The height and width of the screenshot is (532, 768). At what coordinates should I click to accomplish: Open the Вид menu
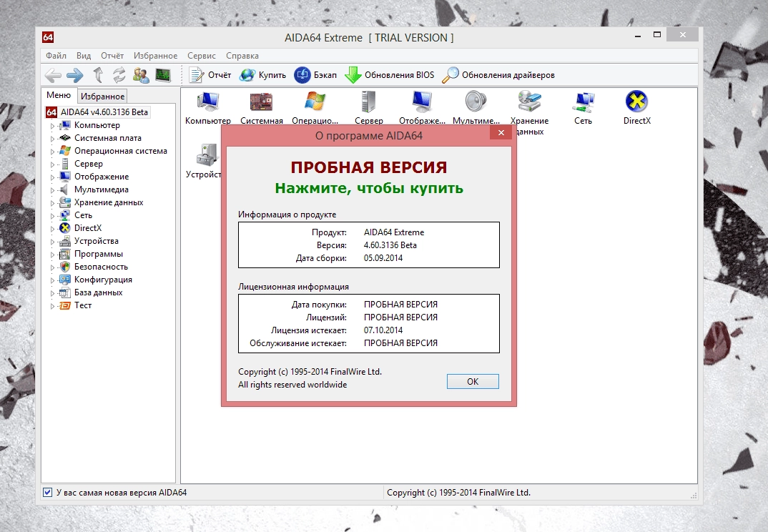(83, 55)
